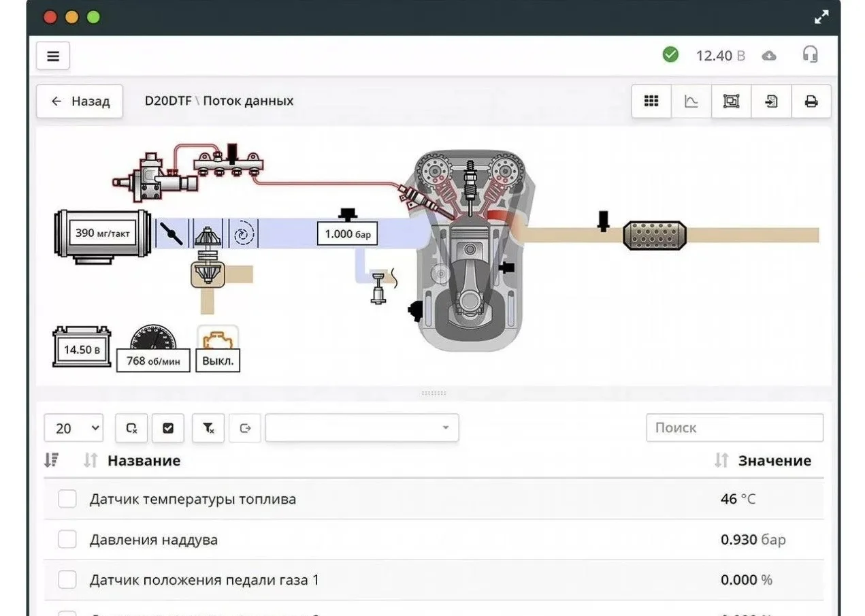Click the check engine Выкл. indicator
This screenshot has width=865, height=616.
[x=218, y=361]
